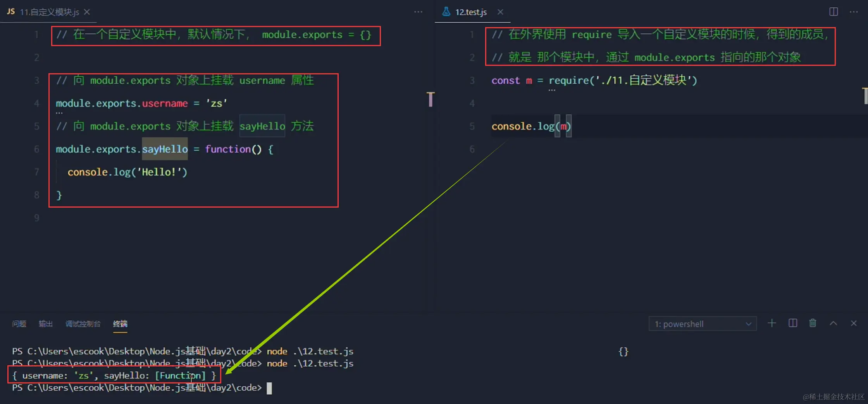Click line number 6 in the right editor gutter
The width and height of the screenshot is (868, 404).
(472, 149)
